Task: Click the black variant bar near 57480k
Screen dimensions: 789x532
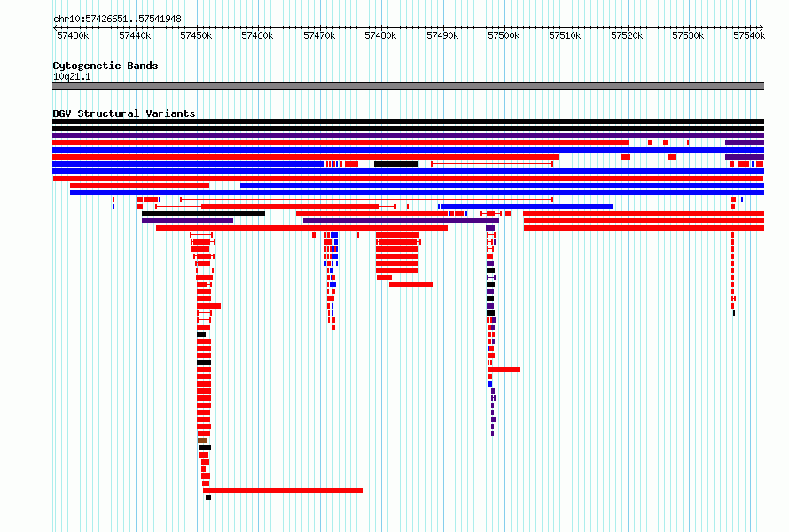Action: [396, 164]
